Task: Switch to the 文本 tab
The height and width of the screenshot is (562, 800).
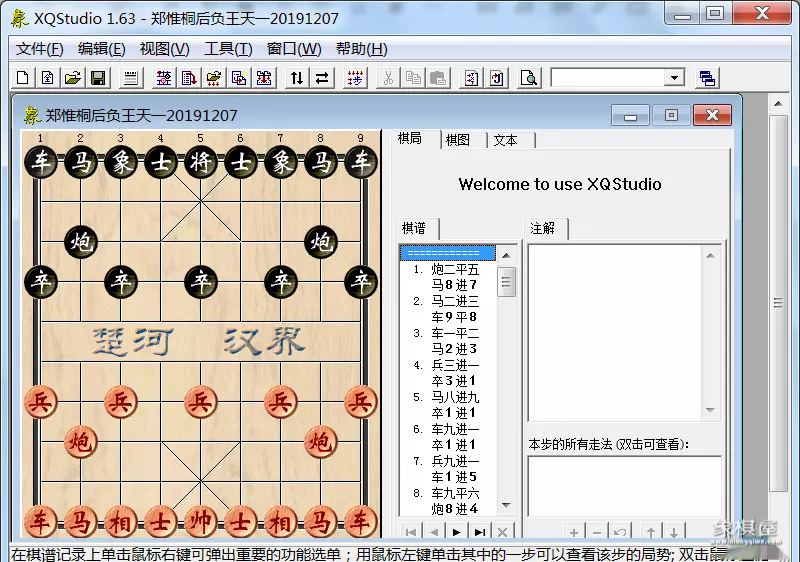Action: point(506,140)
